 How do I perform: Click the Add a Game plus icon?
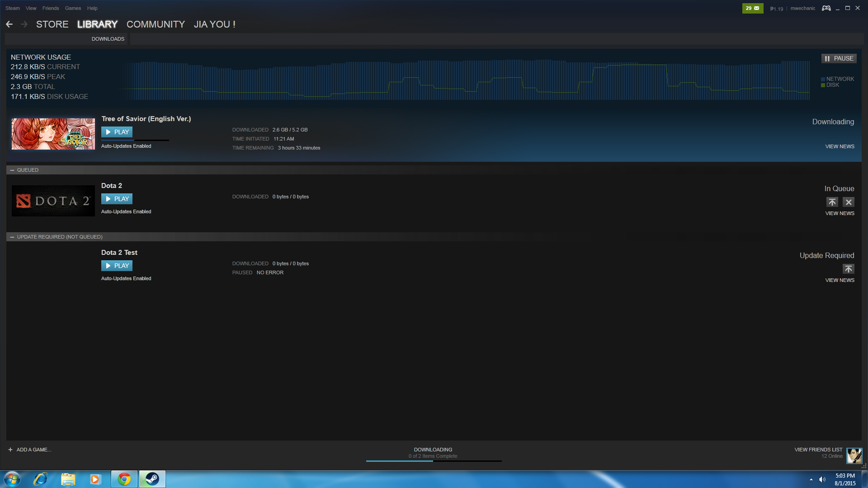coord(10,450)
